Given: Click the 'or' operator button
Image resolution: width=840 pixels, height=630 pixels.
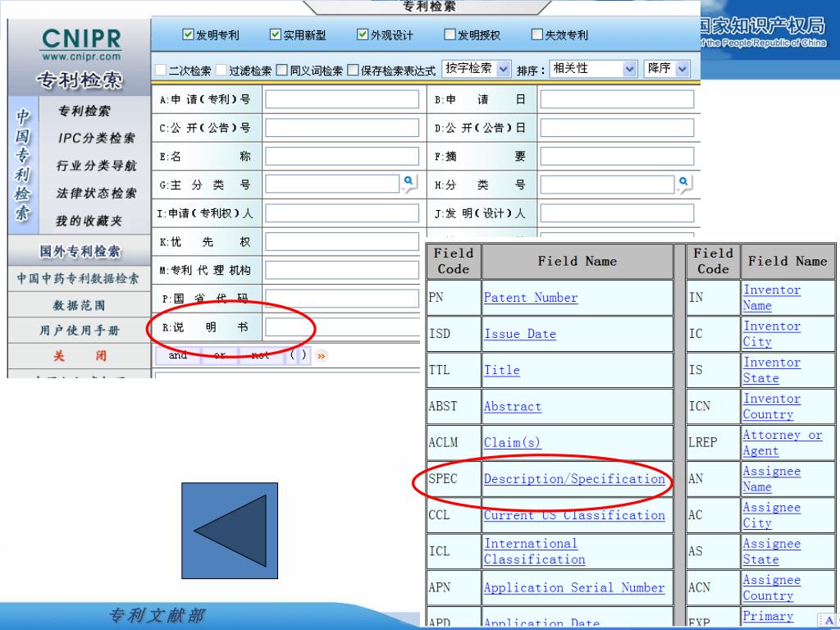Looking at the screenshot, I should [x=219, y=356].
